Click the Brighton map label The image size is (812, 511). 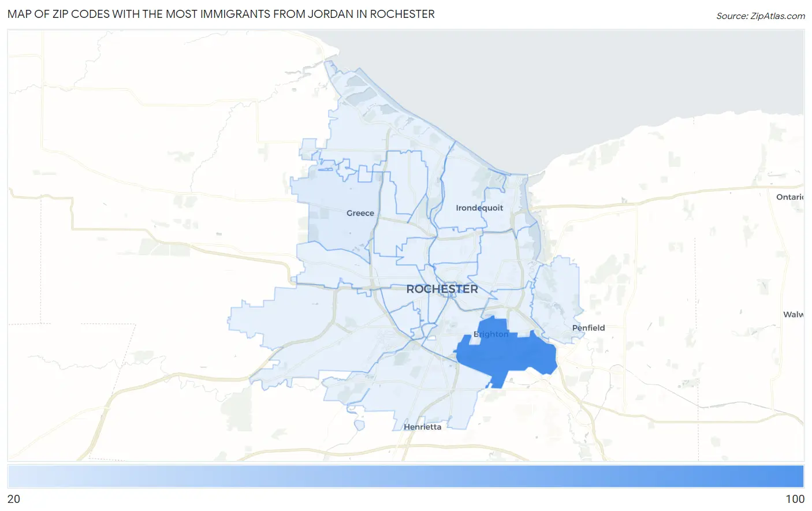coord(491,334)
